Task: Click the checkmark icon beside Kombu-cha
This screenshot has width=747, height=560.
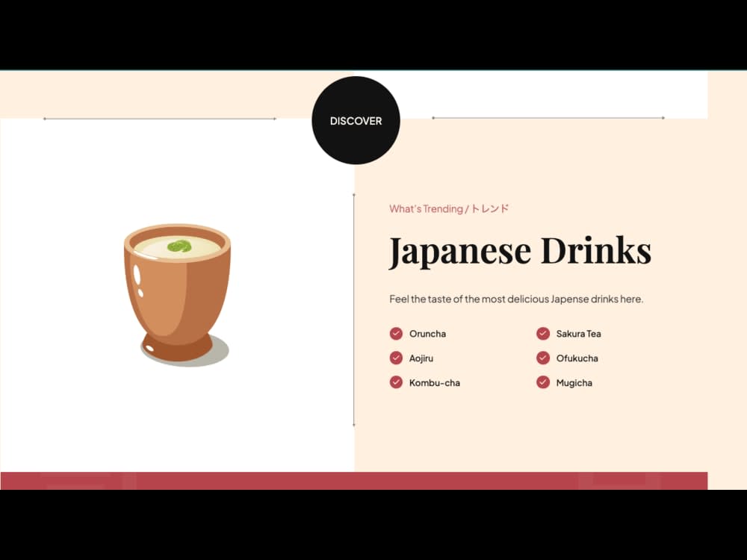Action: click(x=396, y=382)
